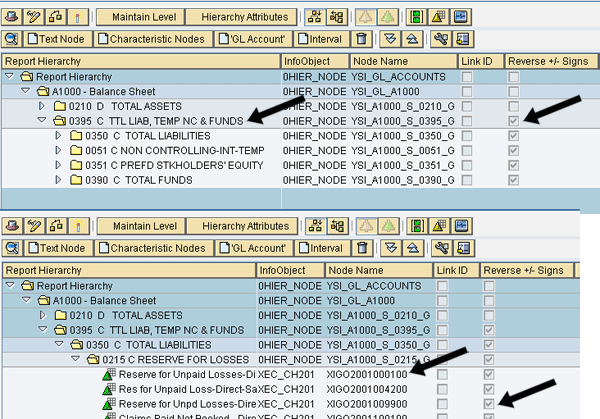Screen dimensions: 600x419
Task: Toggle Reverse +/- Signs for 0390 TOTAL FUNDS
Action: (514, 178)
